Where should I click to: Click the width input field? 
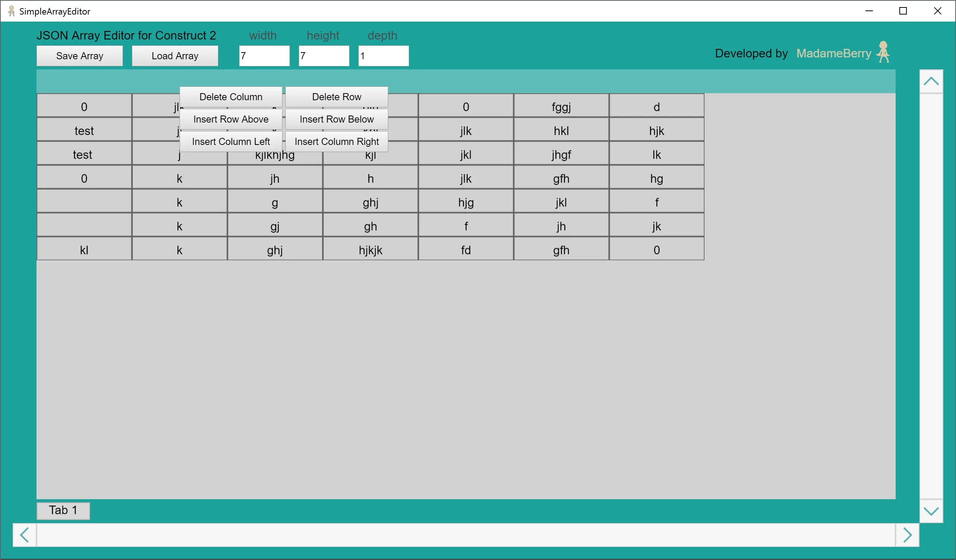click(264, 56)
